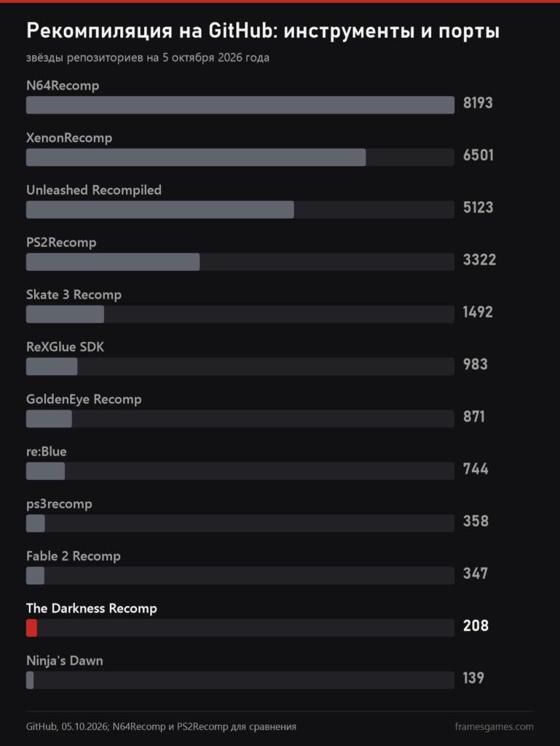Click The Darkness Recomp label

(x=91, y=608)
